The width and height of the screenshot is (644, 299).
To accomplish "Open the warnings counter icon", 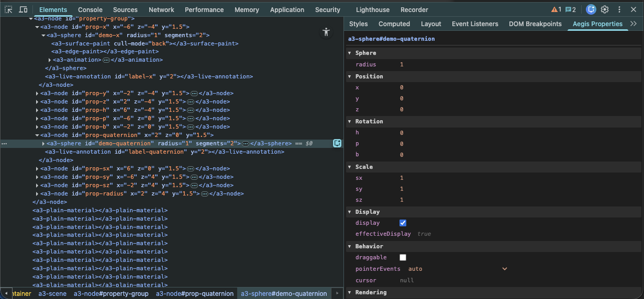I will coord(556,9).
